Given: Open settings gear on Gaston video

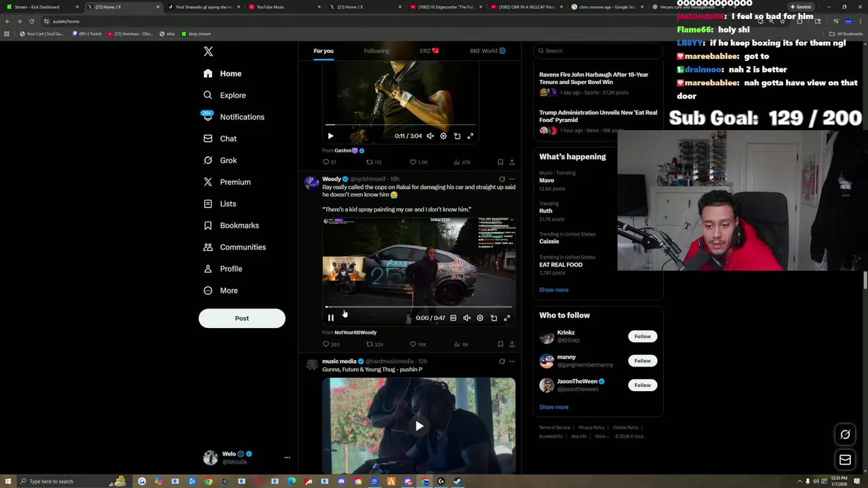Looking at the screenshot, I should point(443,136).
